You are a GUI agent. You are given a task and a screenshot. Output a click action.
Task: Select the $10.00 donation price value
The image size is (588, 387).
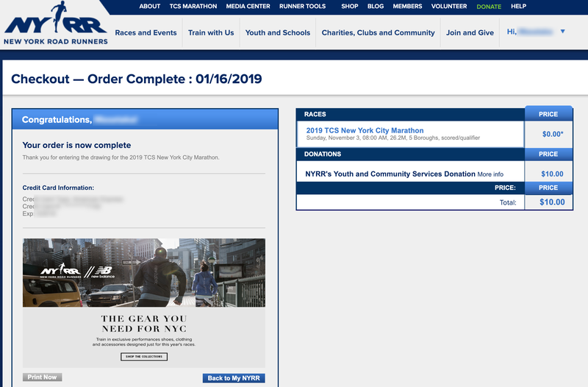(552, 174)
